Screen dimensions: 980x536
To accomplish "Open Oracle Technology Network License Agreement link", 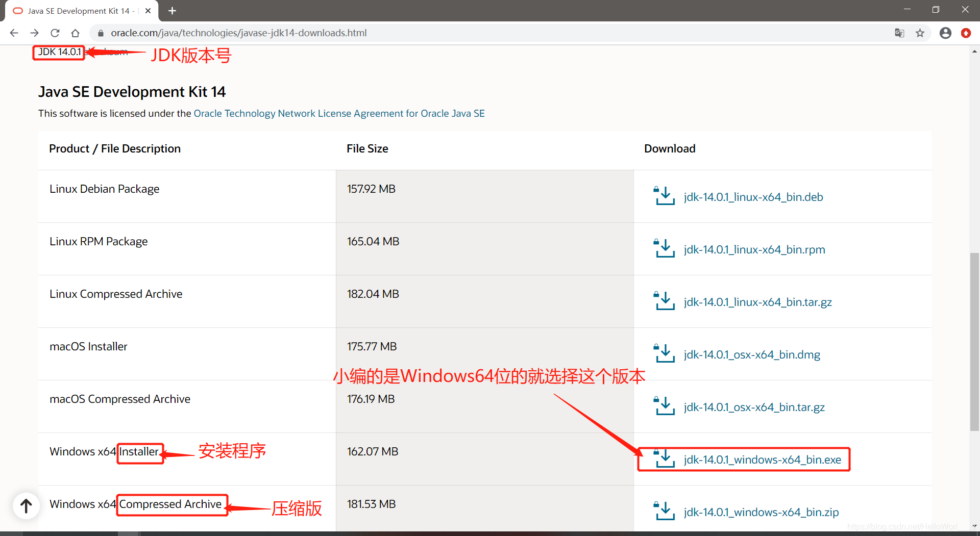I will [x=339, y=113].
